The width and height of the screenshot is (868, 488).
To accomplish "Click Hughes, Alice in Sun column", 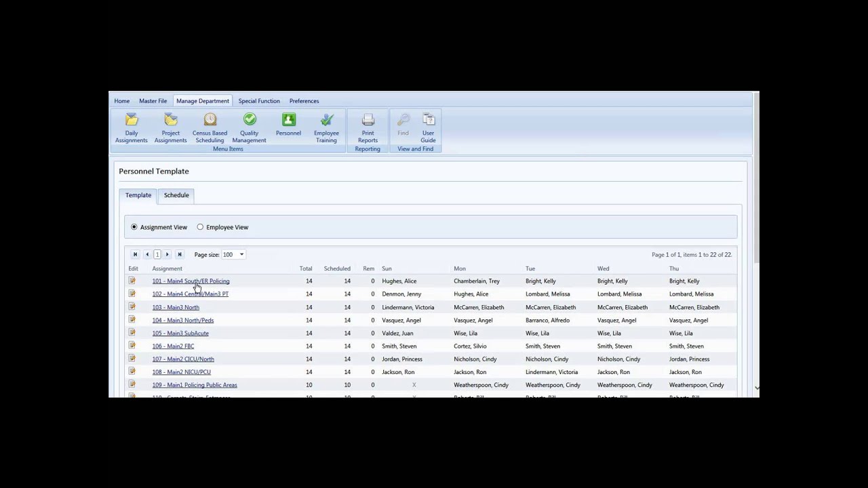I will coord(399,281).
